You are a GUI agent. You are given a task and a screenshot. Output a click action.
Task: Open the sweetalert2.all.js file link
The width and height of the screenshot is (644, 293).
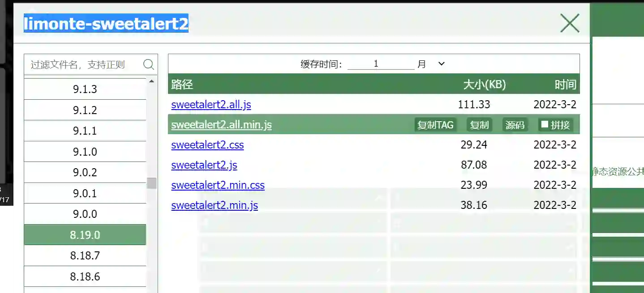[x=211, y=105]
